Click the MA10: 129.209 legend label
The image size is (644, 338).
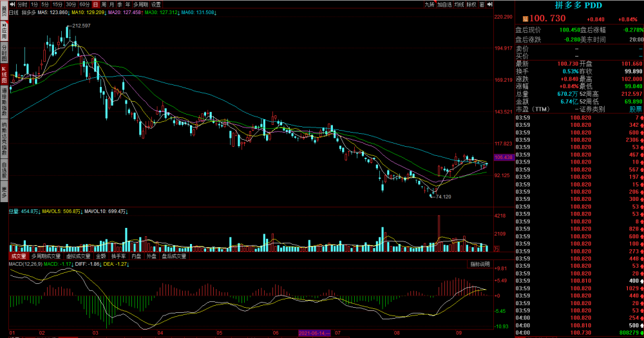click(x=89, y=13)
